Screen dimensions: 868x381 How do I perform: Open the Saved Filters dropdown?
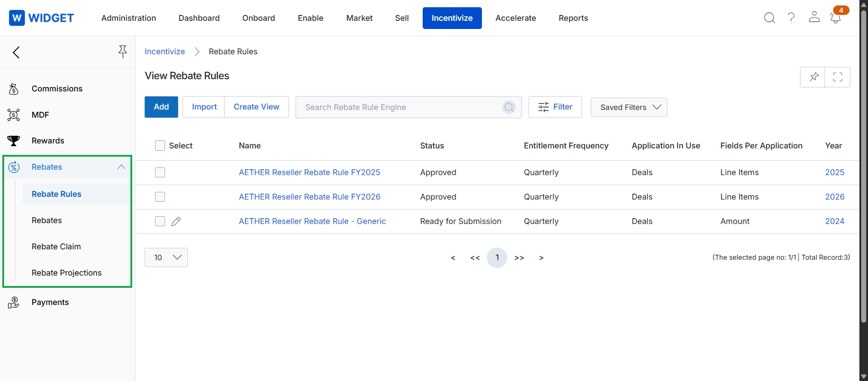coord(629,107)
